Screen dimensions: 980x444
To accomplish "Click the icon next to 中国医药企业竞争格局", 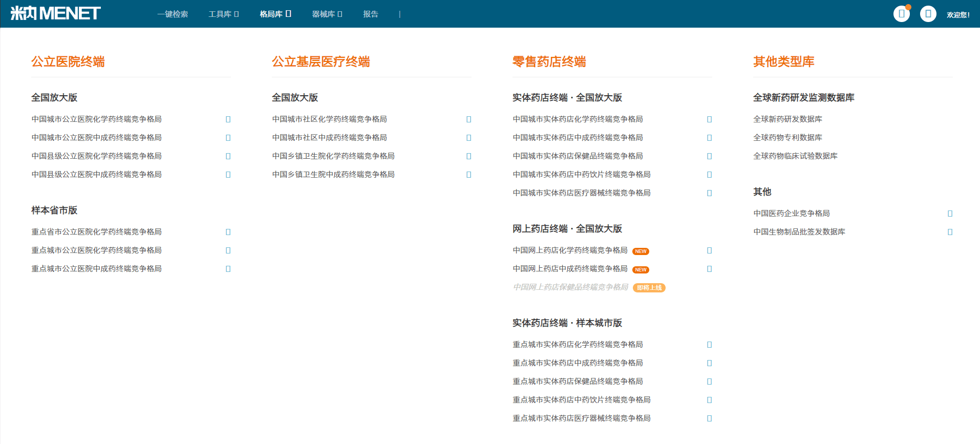I will (x=950, y=214).
